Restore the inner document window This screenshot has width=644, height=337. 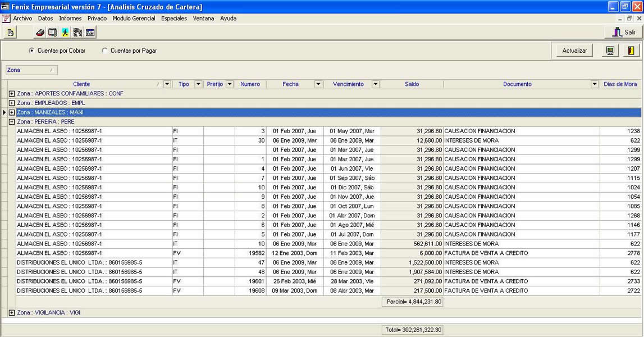click(629, 19)
